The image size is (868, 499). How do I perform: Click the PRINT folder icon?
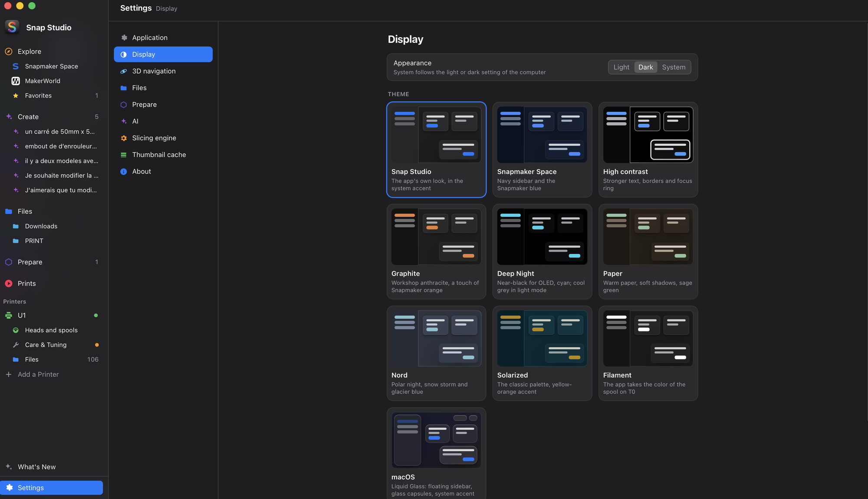click(x=16, y=241)
